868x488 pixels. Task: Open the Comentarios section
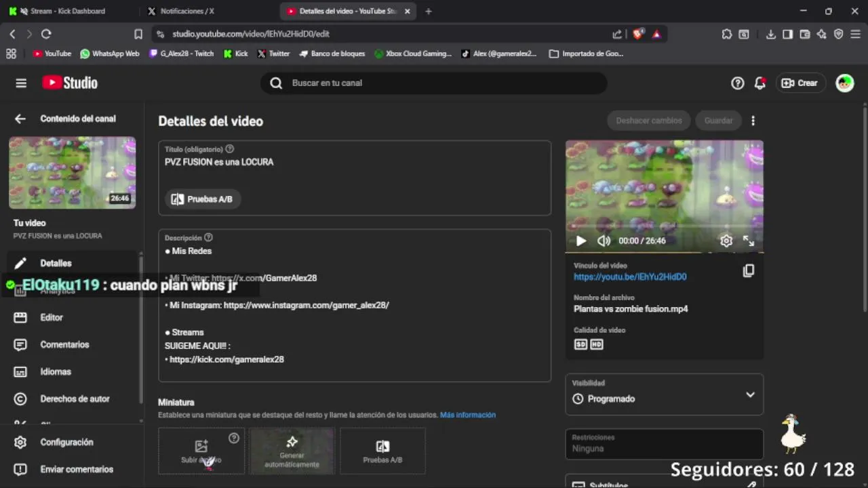72,344
